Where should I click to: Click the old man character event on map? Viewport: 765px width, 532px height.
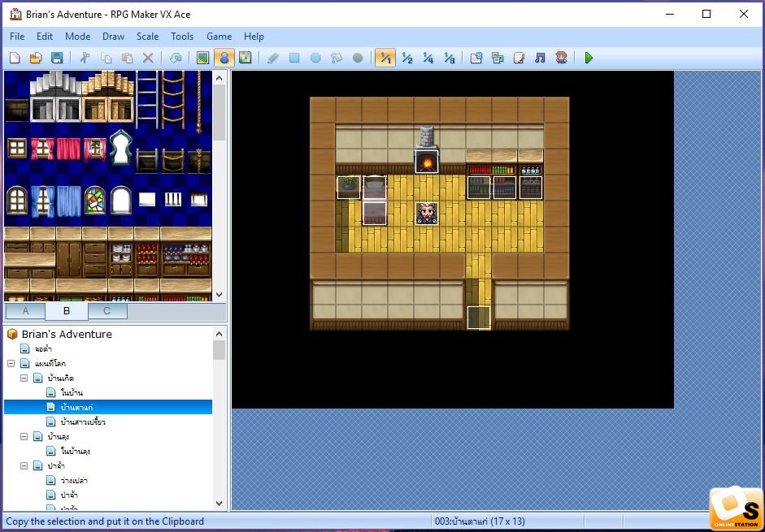pos(427,214)
